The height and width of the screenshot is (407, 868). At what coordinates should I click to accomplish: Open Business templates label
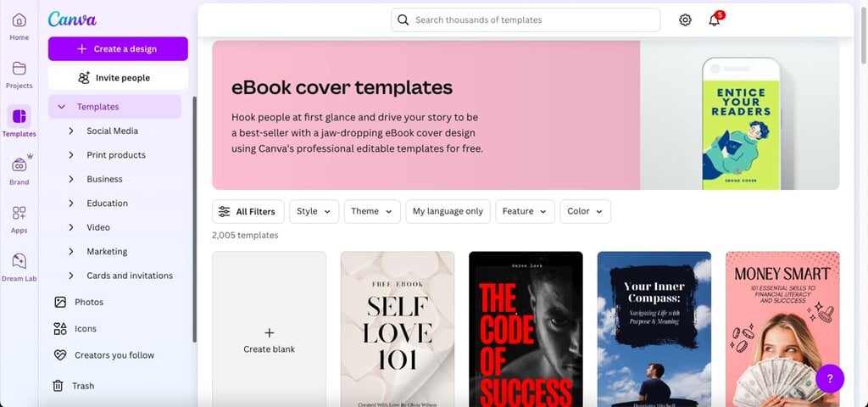pyautogui.click(x=104, y=179)
